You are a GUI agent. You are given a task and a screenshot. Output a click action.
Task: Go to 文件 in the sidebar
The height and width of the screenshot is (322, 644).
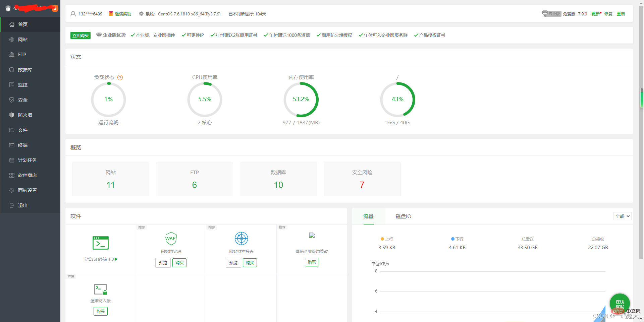pos(30,130)
